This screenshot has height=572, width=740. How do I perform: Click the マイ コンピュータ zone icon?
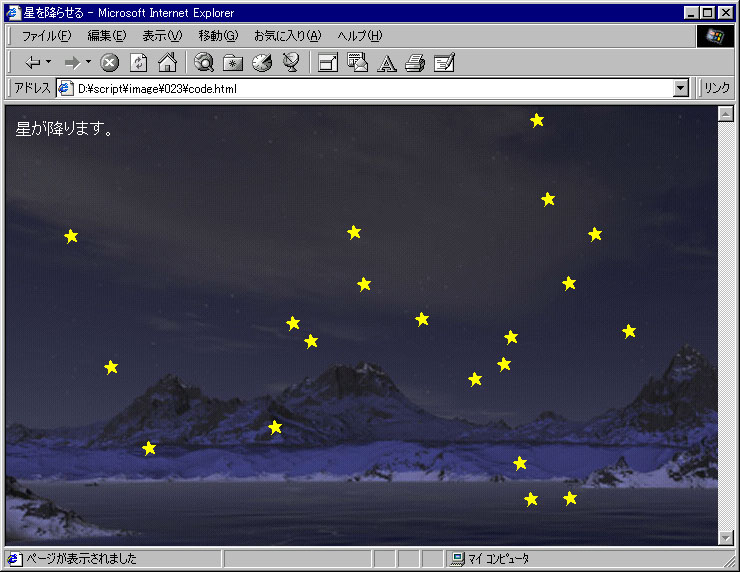pyautogui.click(x=457, y=559)
